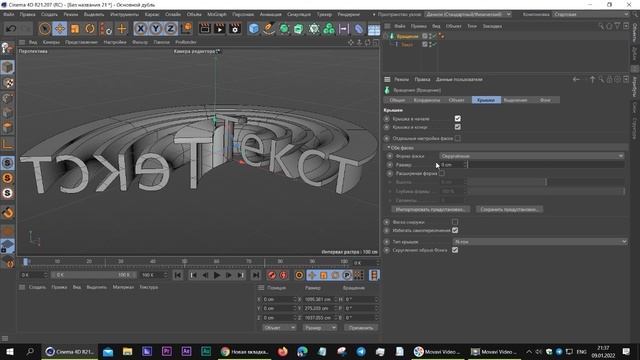This screenshot has width=640, height=360.
Task: Open the MoGraph menu
Action: pos(216,14)
